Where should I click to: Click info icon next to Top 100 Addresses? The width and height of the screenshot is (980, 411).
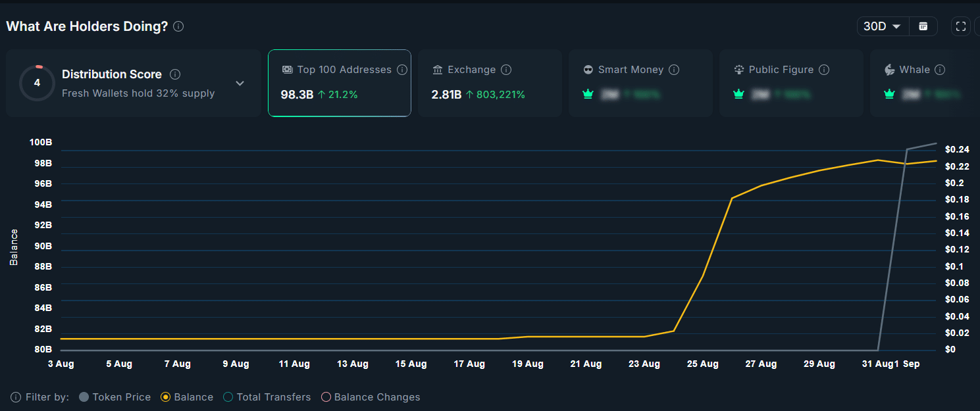pyautogui.click(x=402, y=70)
